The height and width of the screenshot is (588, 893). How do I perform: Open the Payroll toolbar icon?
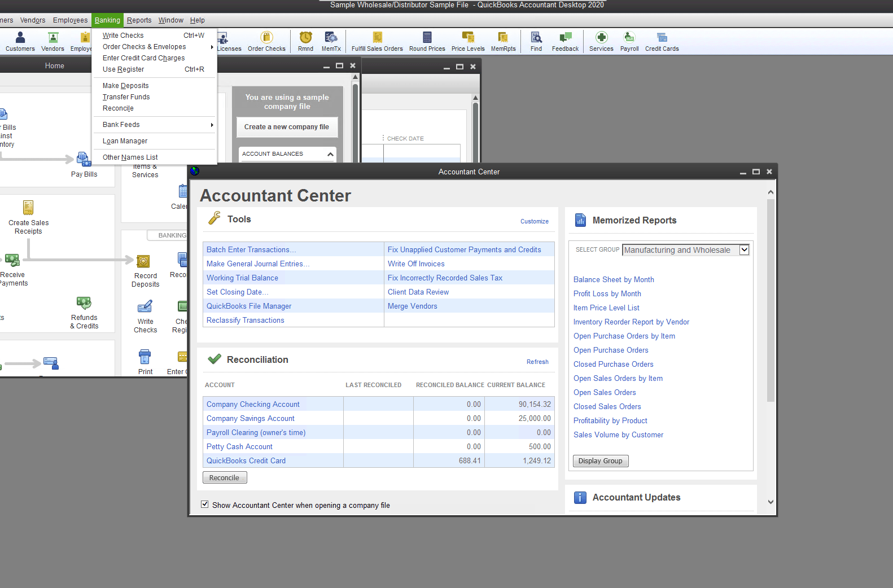pyautogui.click(x=629, y=42)
